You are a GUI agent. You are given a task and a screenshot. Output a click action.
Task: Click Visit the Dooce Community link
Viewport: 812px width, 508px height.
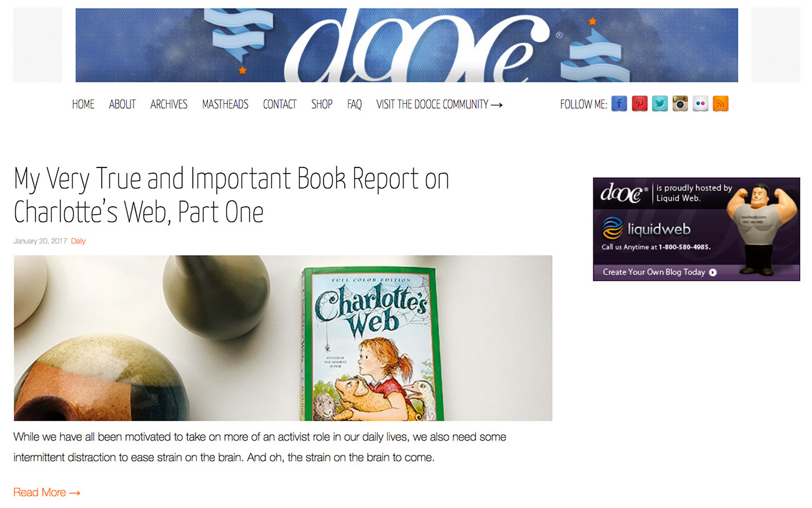(439, 104)
